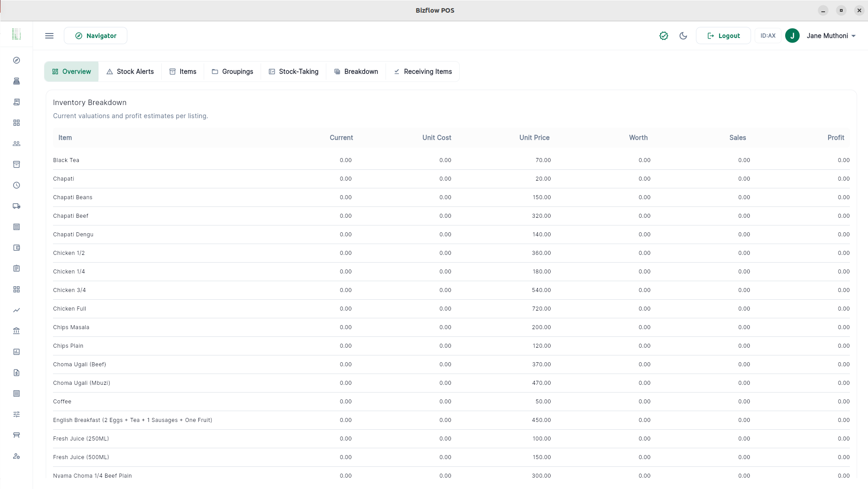Image resolution: width=868 pixels, height=489 pixels.
Task: Open the Stock-Taking tab
Action: click(293, 72)
